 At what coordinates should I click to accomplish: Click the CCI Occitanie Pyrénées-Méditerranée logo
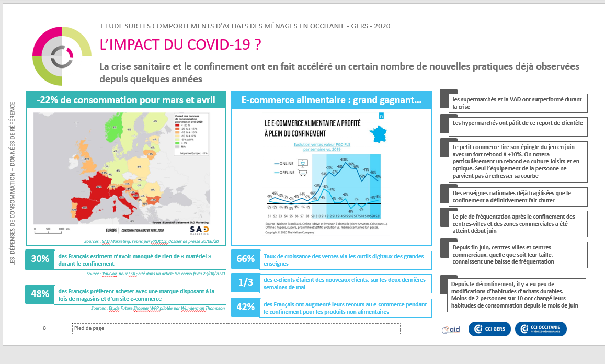541,329
